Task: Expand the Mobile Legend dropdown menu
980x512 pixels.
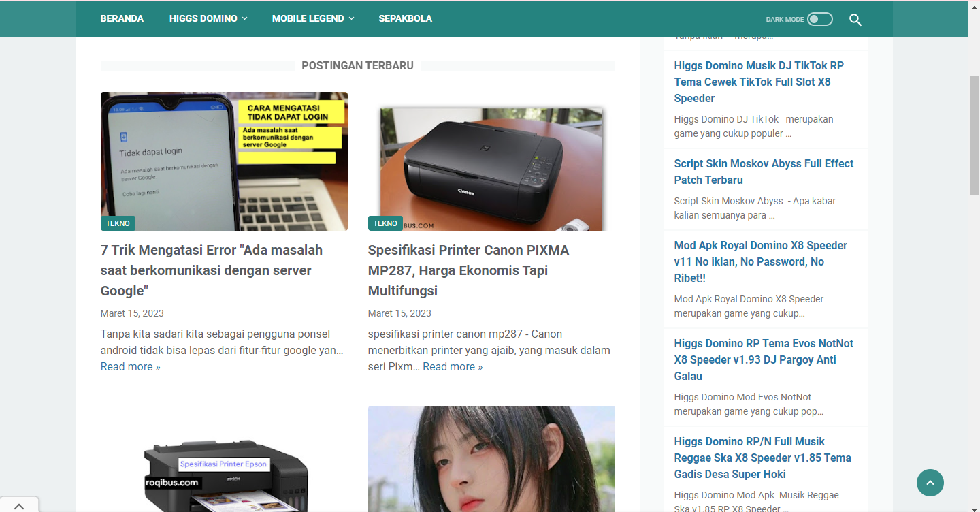Action: (313, 18)
